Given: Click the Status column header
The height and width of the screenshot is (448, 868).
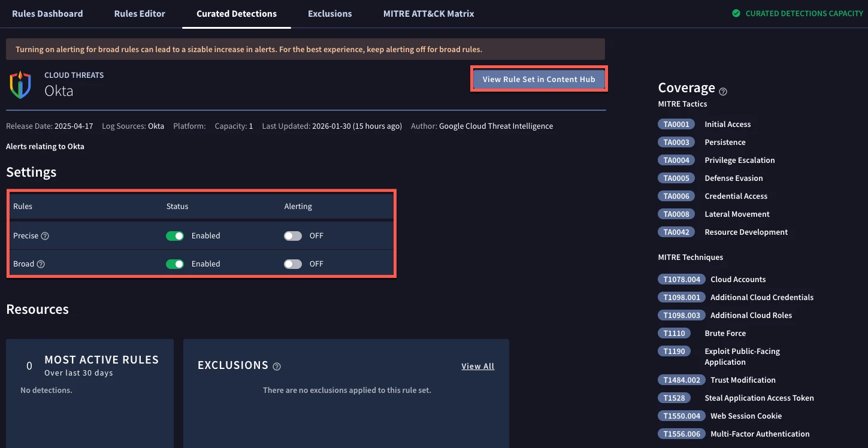Looking at the screenshot, I should tap(177, 206).
